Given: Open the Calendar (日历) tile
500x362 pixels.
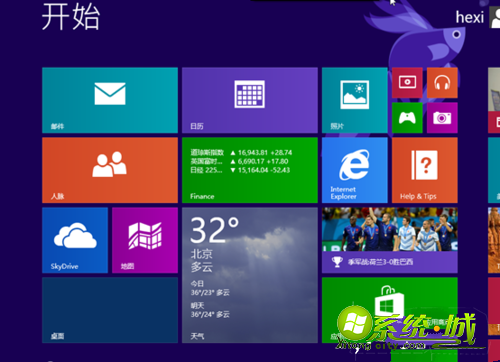Looking at the screenshot, I should tap(250, 100).
